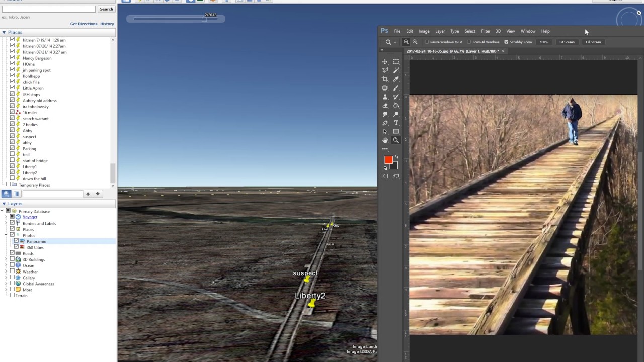The height and width of the screenshot is (362, 644).
Task: Expand the Voyager layer node
Action: [x=6, y=217]
